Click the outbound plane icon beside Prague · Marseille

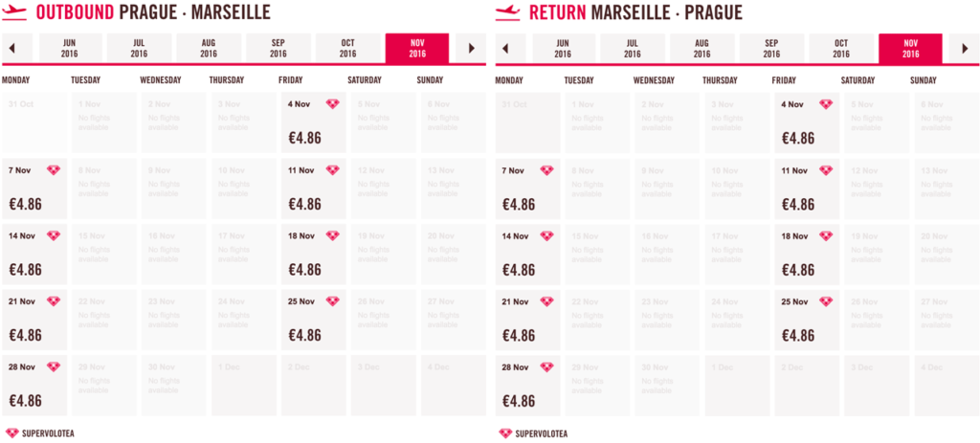(x=15, y=11)
